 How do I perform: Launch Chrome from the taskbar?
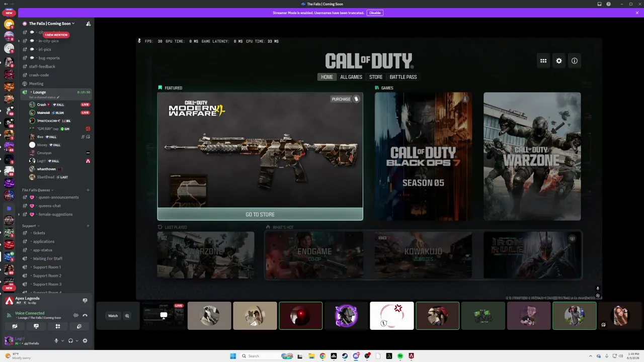pyautogui.click(x=323, y=356)
